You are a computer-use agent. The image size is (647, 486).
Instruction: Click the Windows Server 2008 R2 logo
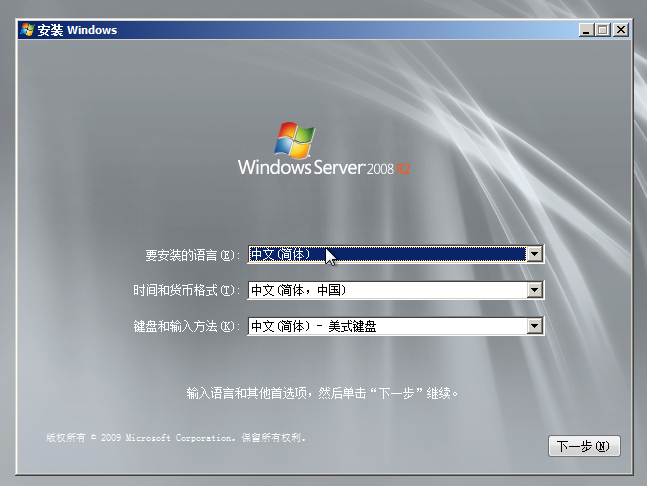point(324,149)
